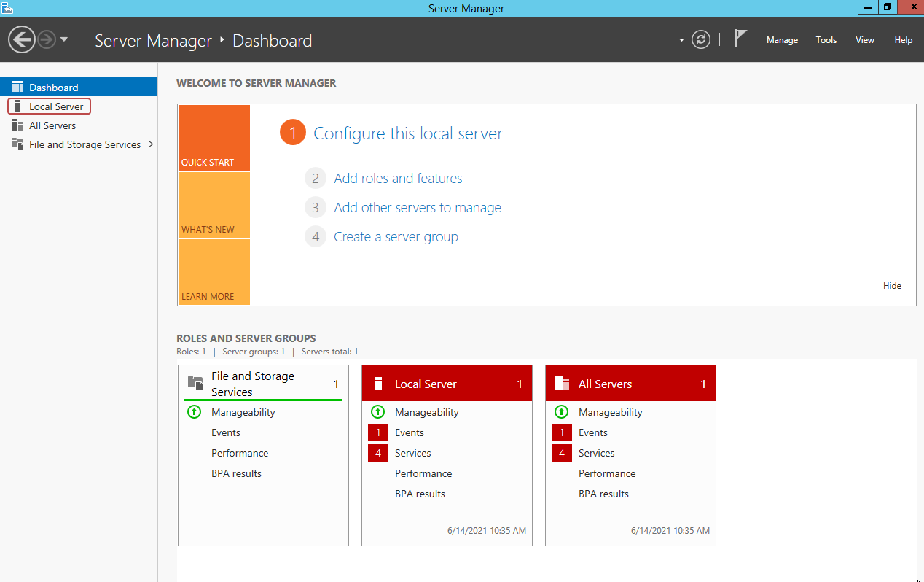Image resolution: width=924 pixels, height=582 pixels.
Task: Open the Learn More tile
Action: point(214,272)
